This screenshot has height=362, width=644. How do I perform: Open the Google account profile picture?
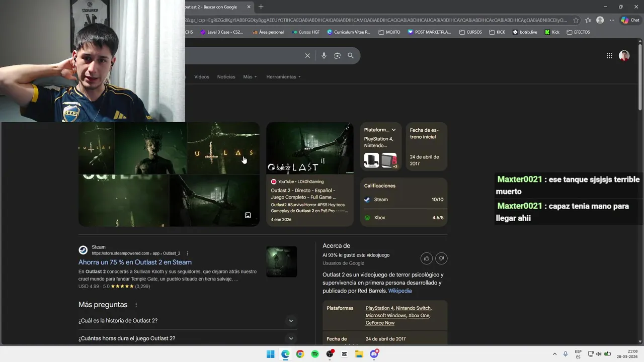[x=624, y=56]
